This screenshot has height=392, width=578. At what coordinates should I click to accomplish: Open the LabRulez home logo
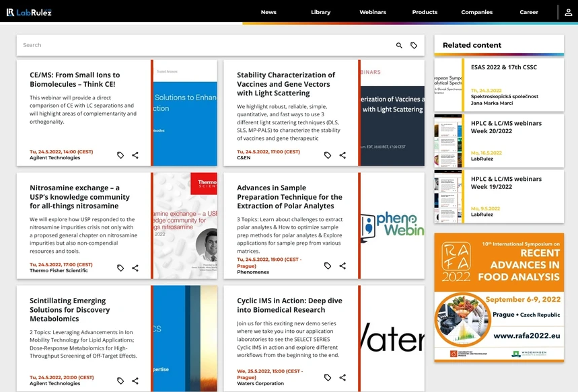point(29,12)
